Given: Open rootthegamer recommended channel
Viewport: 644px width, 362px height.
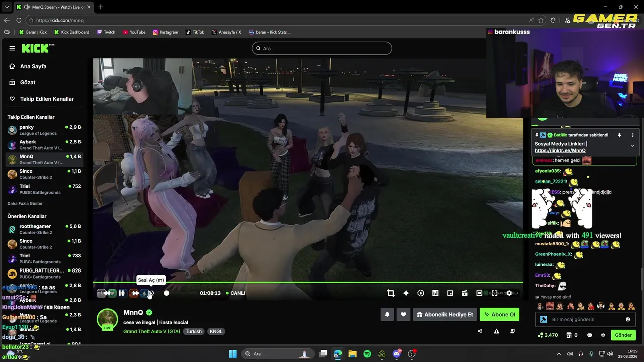Looking at the screenshot, I should click(44, 229).
